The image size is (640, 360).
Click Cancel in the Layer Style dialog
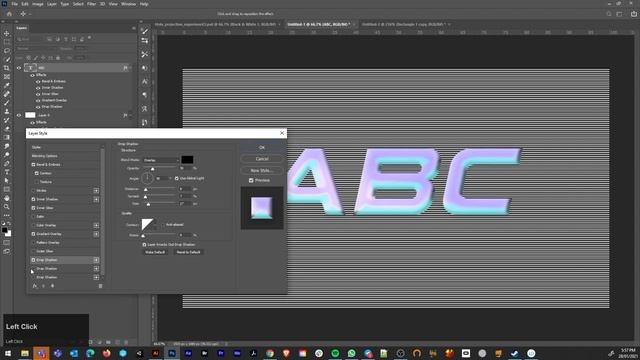click(x=262, y=159)
